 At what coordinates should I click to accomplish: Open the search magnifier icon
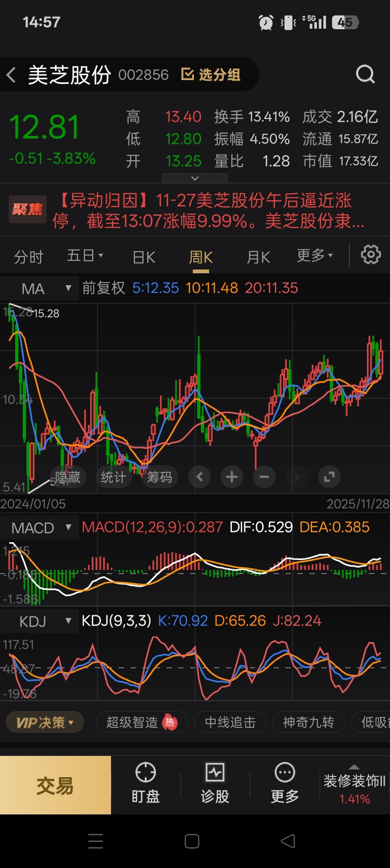[x=365, y=74]
